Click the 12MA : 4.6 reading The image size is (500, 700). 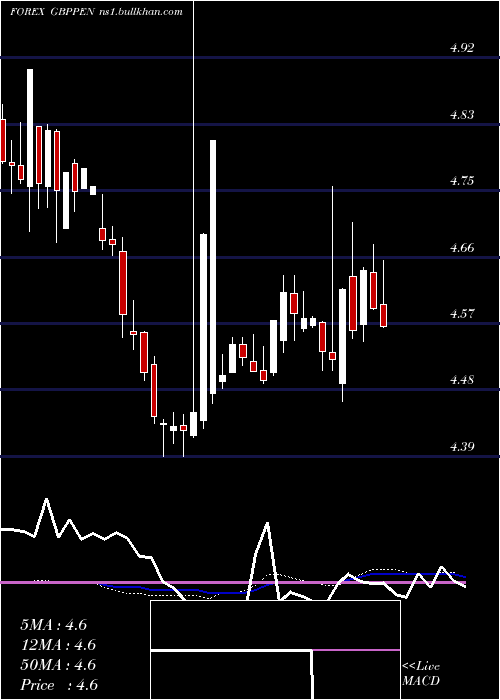point(58,645)
